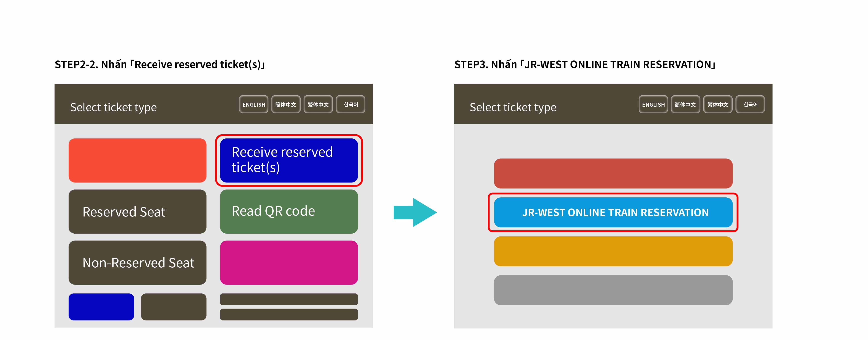Viewport: 868px width, 340px height.
Task: Select JR-WEST ONLINE TRAIN RESERVATION button
Action: coord(613,212)
